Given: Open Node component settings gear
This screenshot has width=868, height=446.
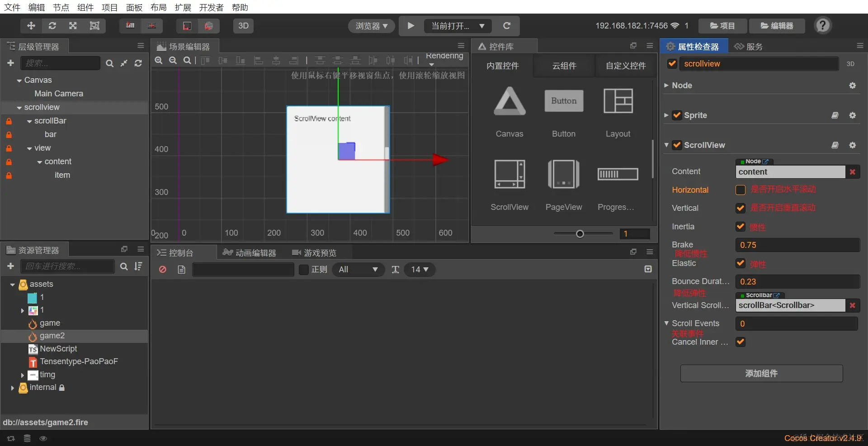Looking at the screenshot, I should point(853,85).
